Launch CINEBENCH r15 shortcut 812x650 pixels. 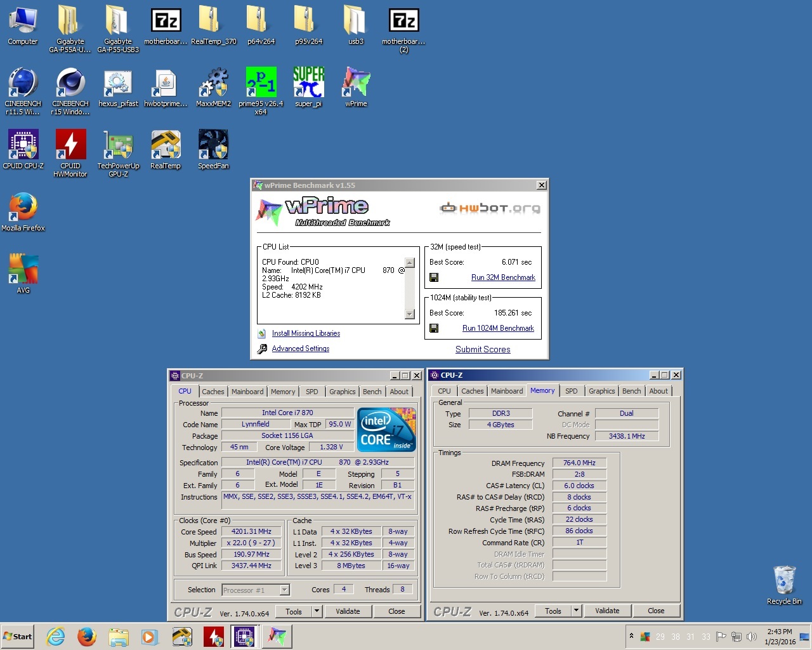(x=70, y=91)
